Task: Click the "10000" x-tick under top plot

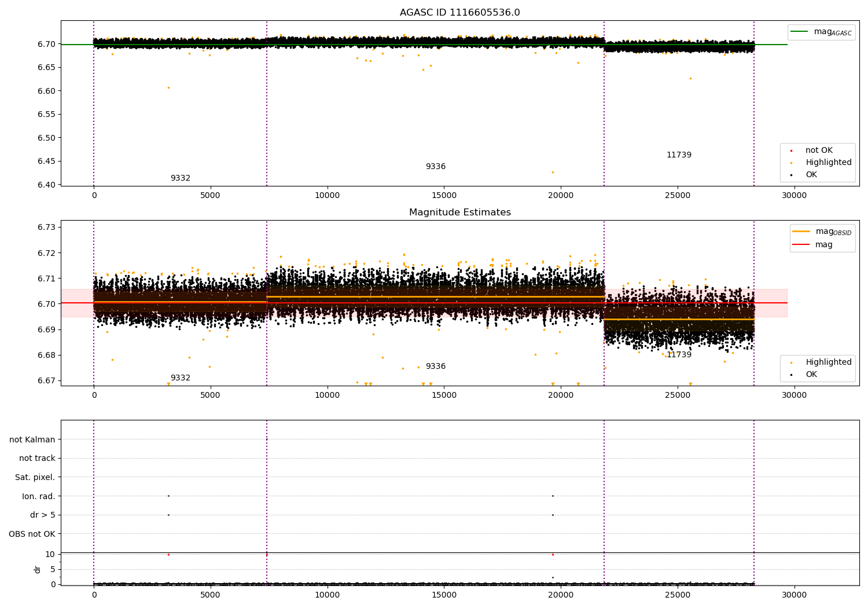Action: click(327, 196)
